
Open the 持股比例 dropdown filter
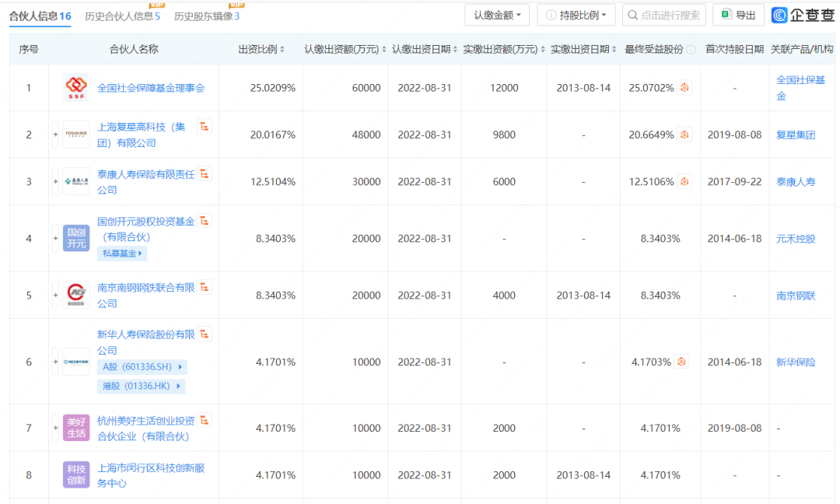576,15
